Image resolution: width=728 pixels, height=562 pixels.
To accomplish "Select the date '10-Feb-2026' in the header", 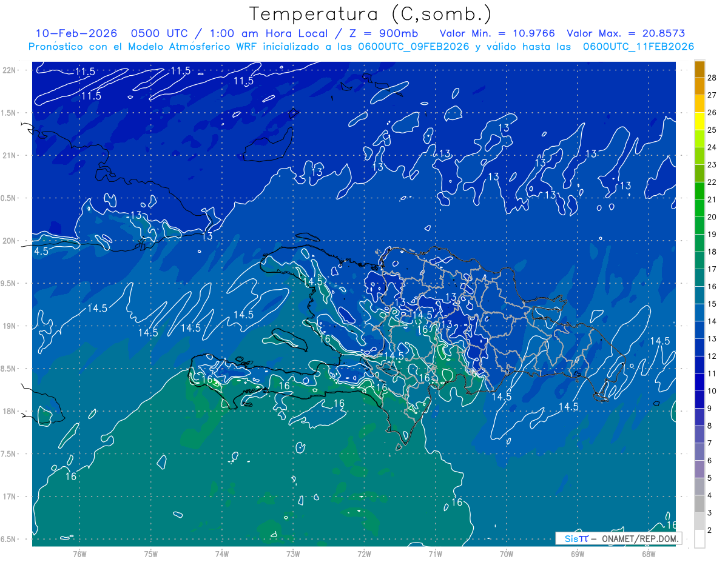I will (76, 33).
